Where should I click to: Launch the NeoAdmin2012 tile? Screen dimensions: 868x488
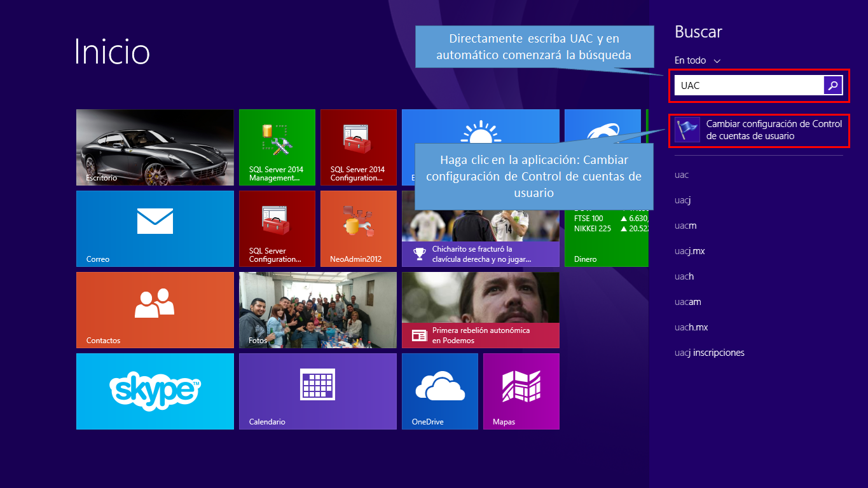pyautogui.click(x=359, y=229)
